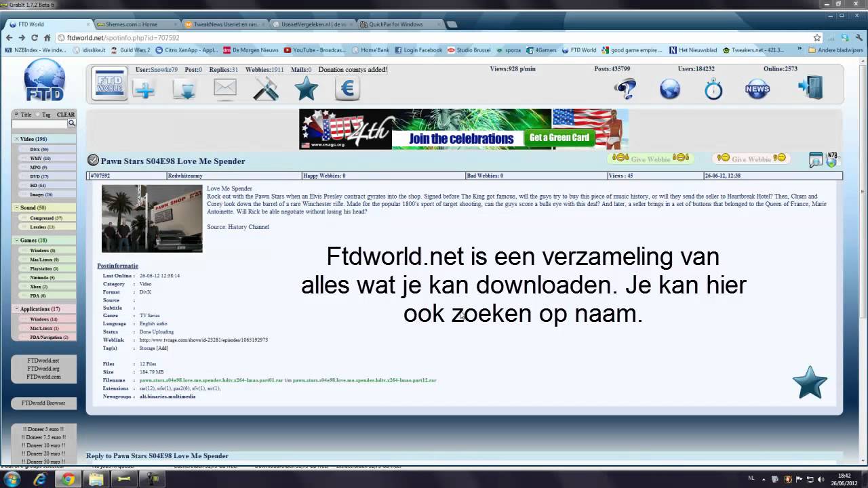The image size is (868, 488).
Task: Open the FTDworld.org link
Action: click(43, 369)
